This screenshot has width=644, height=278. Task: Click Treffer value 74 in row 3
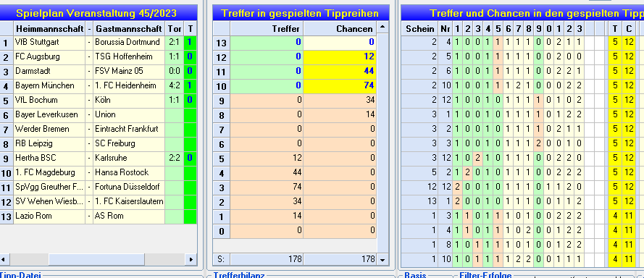click(x=267, y=187)
